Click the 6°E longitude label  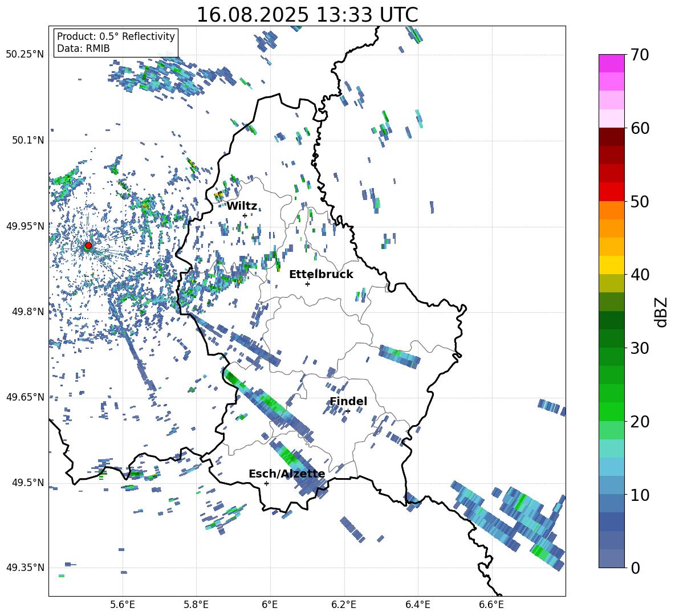tap(270, 605)
